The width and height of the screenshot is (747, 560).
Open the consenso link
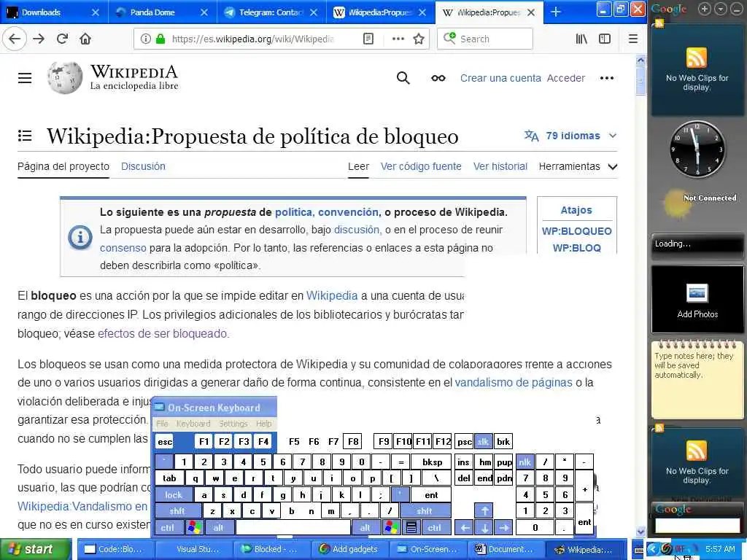pos(123,248)
